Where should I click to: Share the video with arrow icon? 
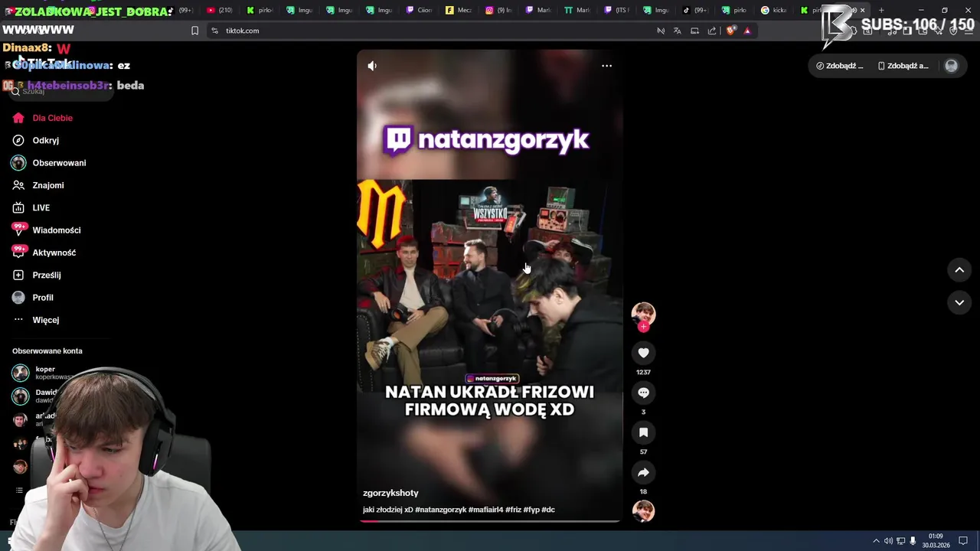pos(643,472)
